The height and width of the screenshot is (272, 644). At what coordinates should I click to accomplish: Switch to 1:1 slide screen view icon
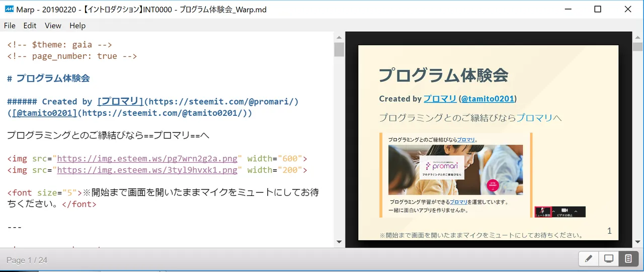click(x=609, y=259)
